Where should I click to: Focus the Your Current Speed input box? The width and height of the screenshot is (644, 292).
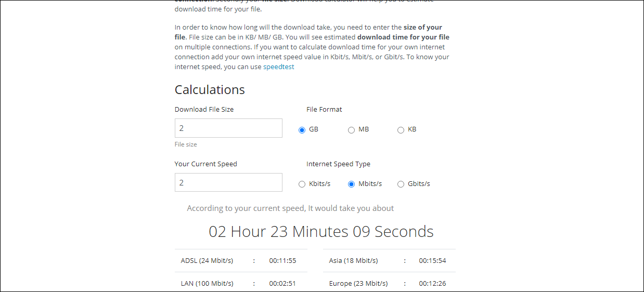pyautogui.click(x=228, y=182)
